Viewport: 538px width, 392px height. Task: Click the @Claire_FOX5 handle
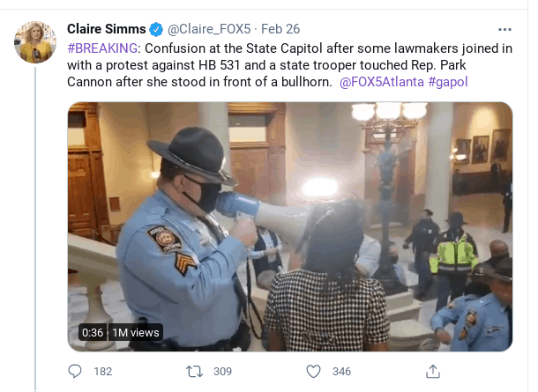(209, 29)
